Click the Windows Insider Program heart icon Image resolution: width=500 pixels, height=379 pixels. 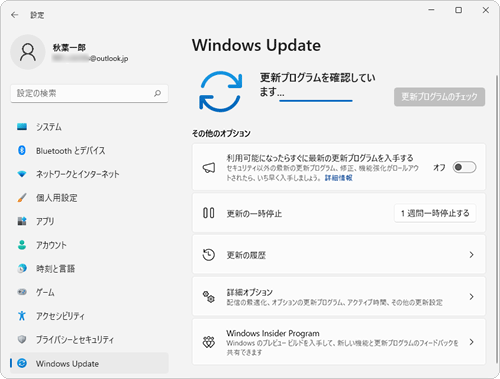(x=209, y=342)
